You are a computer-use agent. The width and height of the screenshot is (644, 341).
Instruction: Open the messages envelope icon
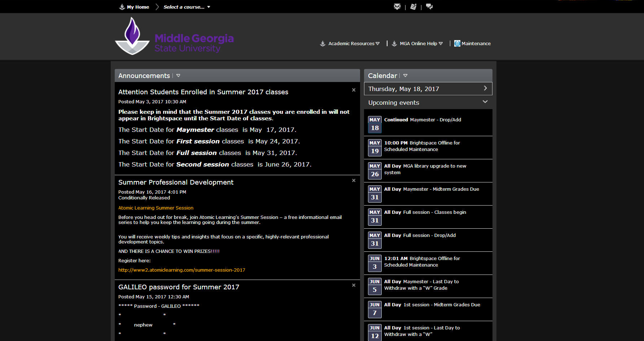click(397, 7)
